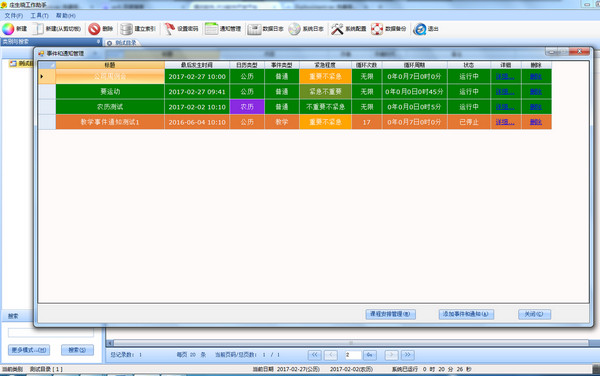Click the 建立索引 build-index database icon

click(126, 29)
